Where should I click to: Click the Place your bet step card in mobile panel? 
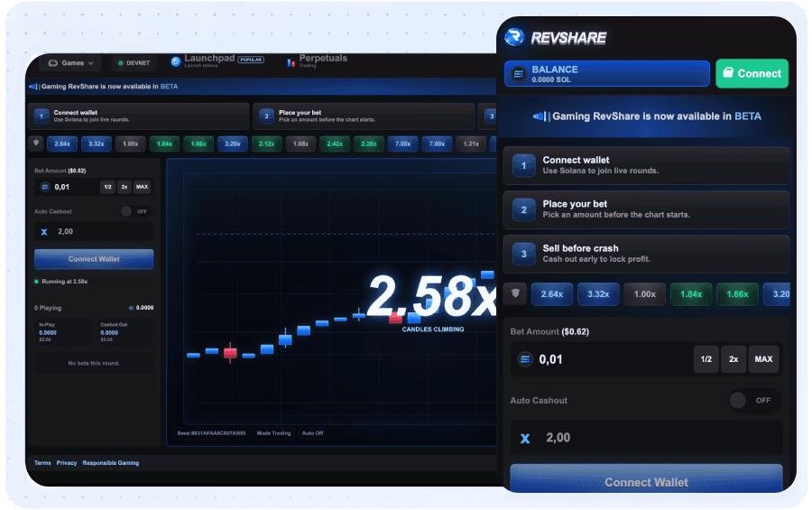[646, 210]
